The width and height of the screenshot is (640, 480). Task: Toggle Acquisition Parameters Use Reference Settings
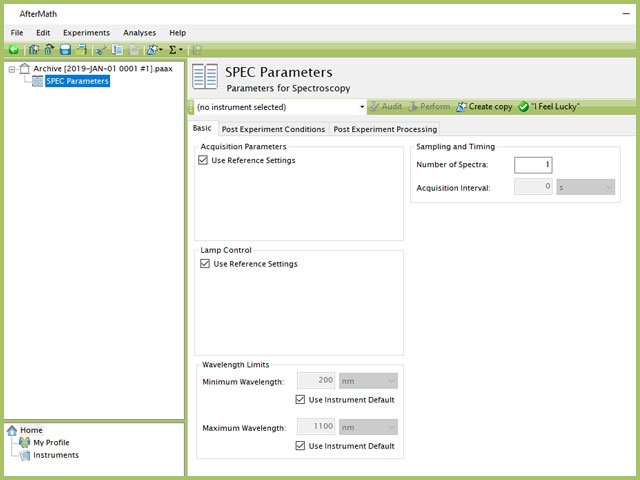(x=203, y=160)
